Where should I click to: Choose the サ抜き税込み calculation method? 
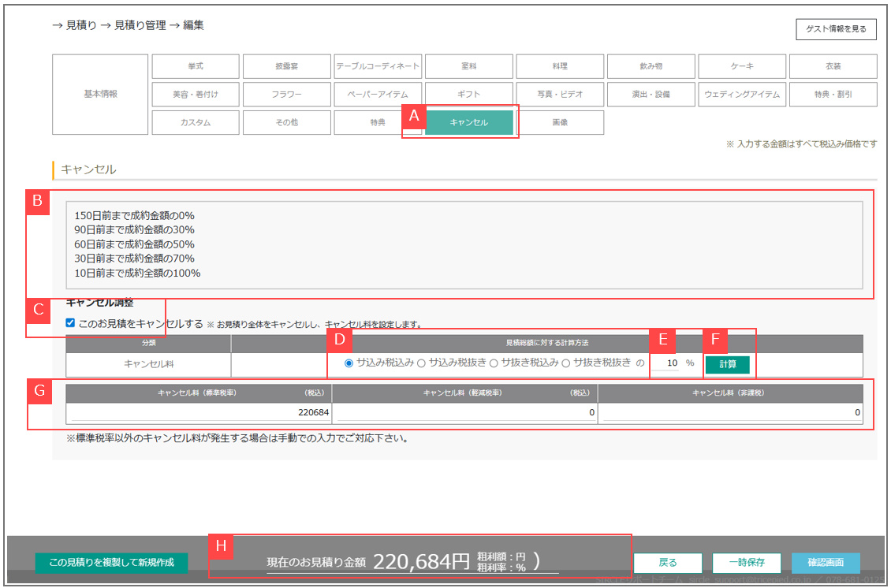point(494,363)
